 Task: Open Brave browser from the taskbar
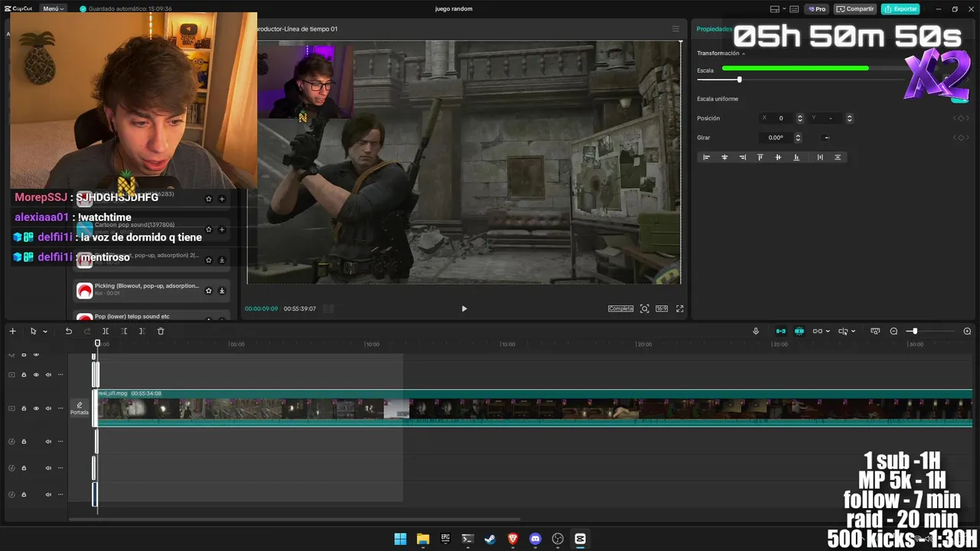coord(513,539)
